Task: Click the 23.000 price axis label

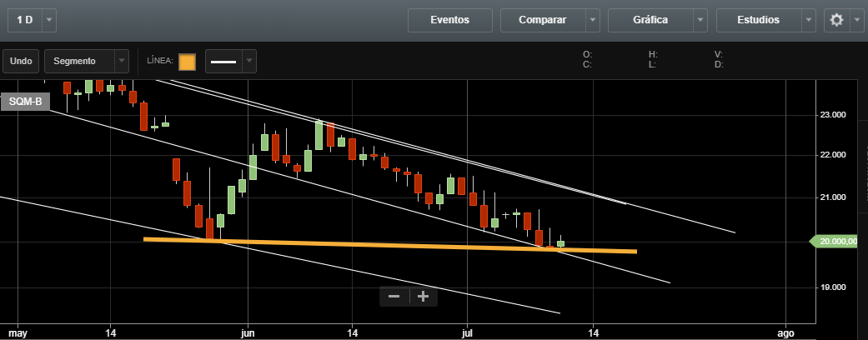Action: [x=832, y=115]
